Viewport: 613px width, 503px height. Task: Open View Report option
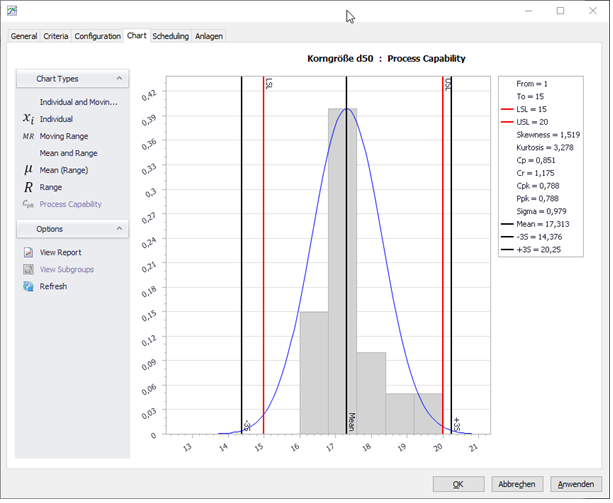[61, 253]
